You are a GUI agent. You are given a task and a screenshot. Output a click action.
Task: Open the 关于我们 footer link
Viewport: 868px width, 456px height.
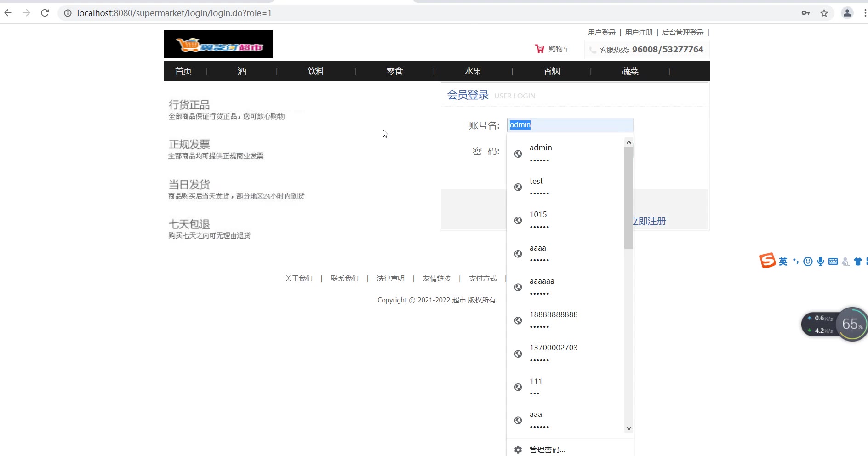[x=299, y=279]
